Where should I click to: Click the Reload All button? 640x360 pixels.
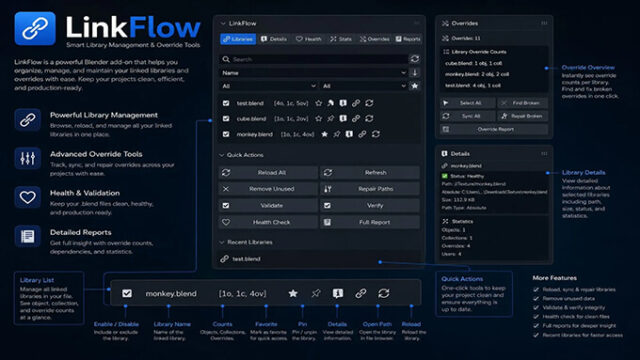268,173
